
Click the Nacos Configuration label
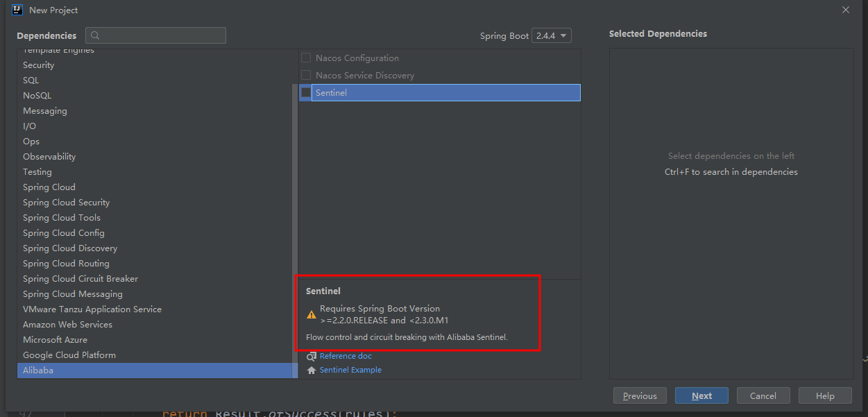[357, 58]
